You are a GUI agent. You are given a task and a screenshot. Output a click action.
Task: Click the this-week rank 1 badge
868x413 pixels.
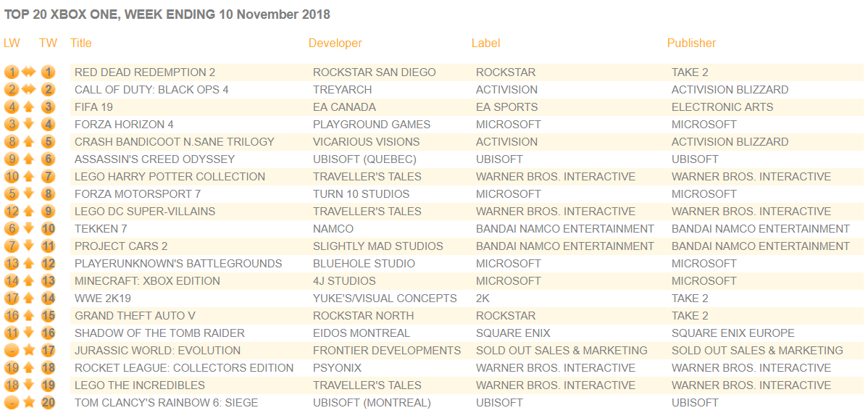click(x=49, y=72)
